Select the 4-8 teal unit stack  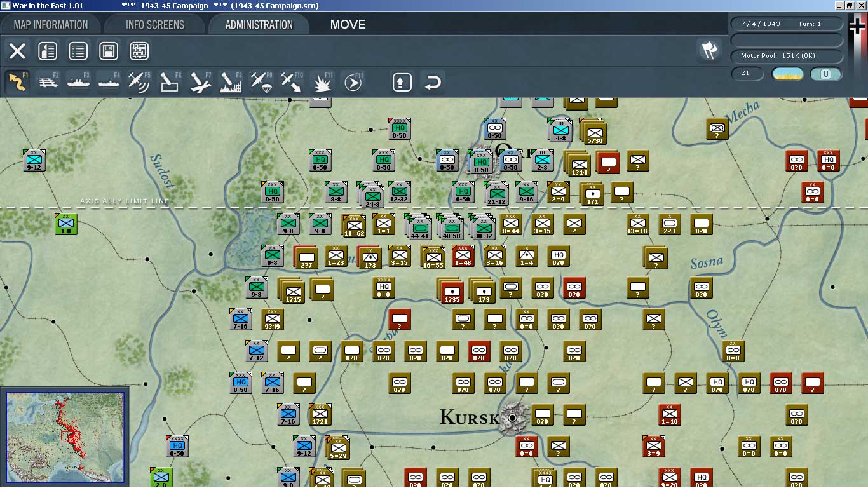pos(560,130)
